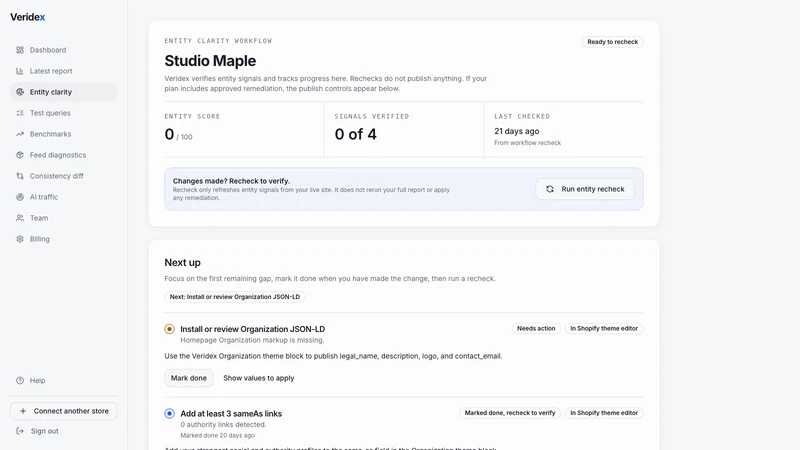This screenshot has height=450, width=800.
Task: Select the Organization JSON-LD status radio
Action: coord(169,329)
